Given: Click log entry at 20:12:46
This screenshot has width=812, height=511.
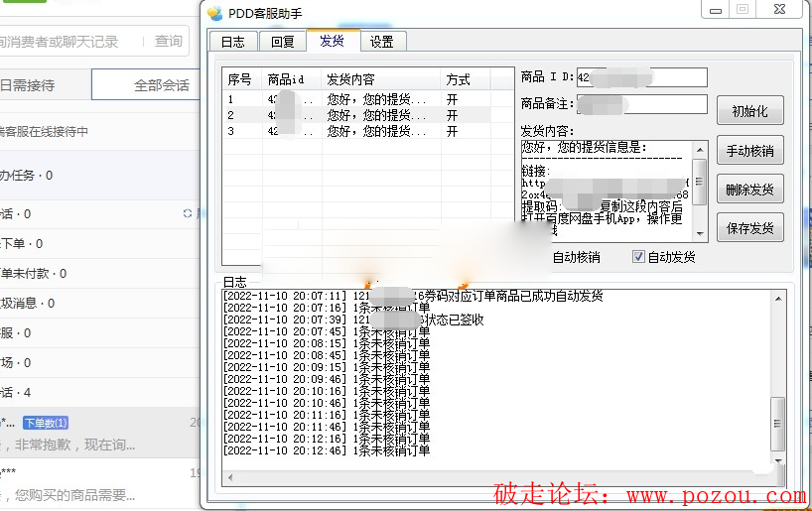Looking at the screenshot, I should click(x=327, y=450).
